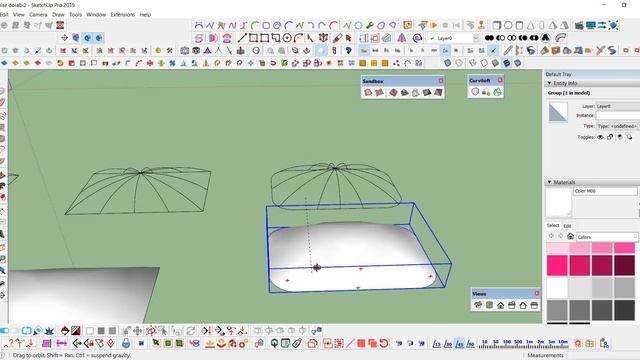The image size is (640, 360).
Task: Click the Sandbox Smoove tool icon
Action: point(393,93)
